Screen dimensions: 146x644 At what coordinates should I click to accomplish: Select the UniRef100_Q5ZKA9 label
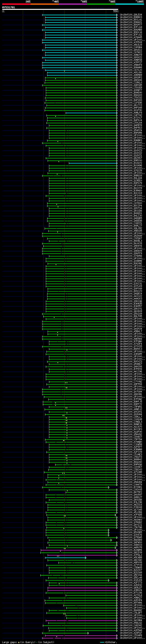coord(131,236)
